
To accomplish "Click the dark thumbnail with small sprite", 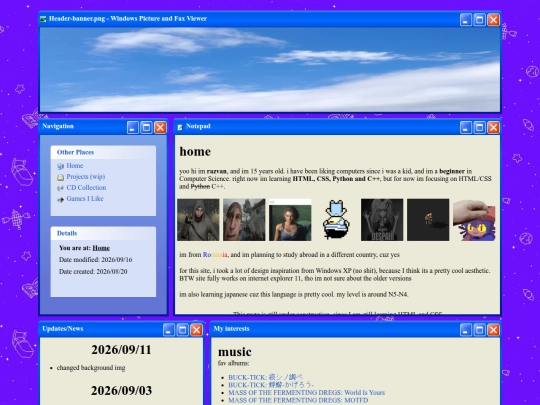I will [x=428, y=220].
